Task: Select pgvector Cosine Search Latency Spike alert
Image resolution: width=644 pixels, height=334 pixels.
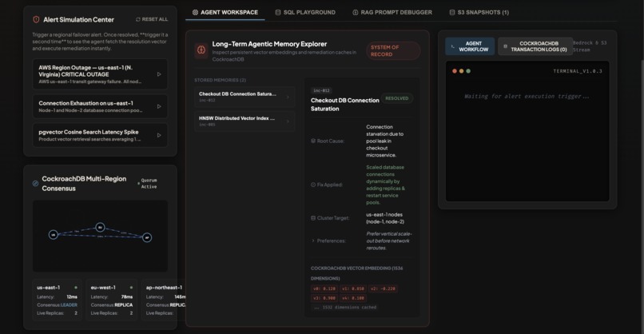Action: 100,135
